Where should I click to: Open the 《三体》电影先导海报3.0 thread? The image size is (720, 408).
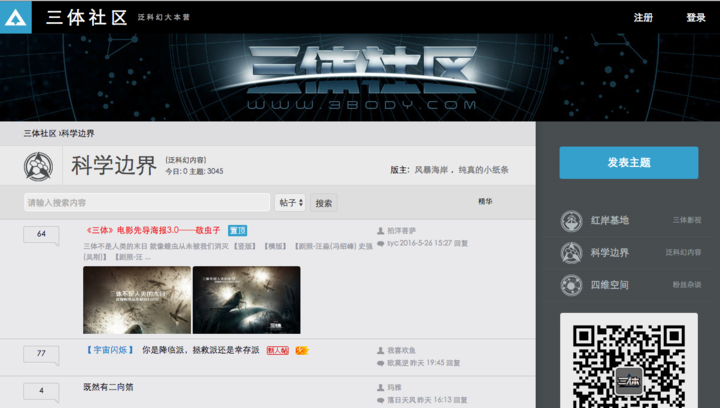[153, 230]
